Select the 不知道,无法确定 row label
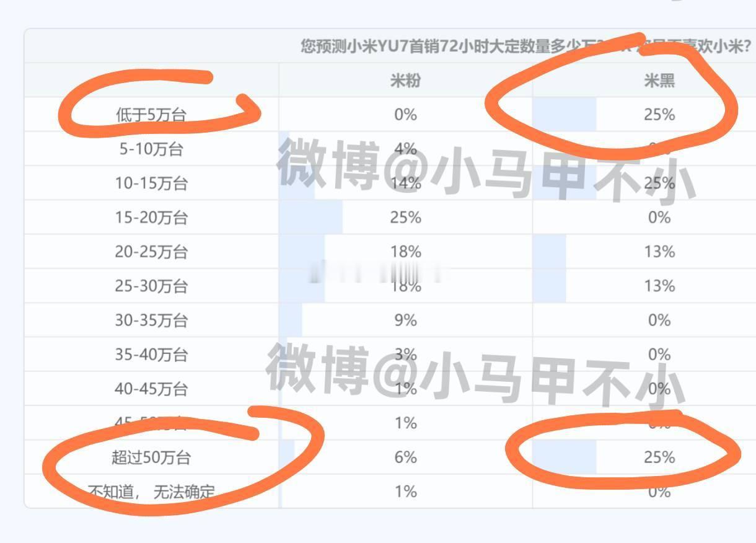 pos(151,492)
